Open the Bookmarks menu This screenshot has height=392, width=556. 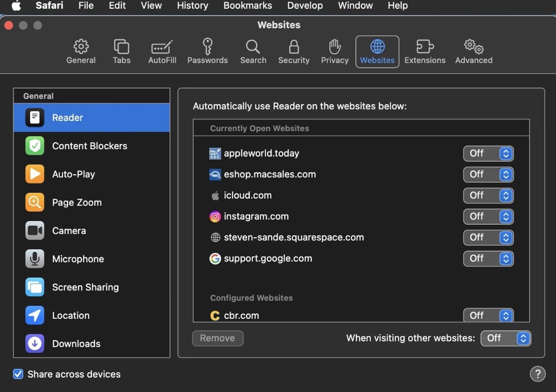[247, 6]
